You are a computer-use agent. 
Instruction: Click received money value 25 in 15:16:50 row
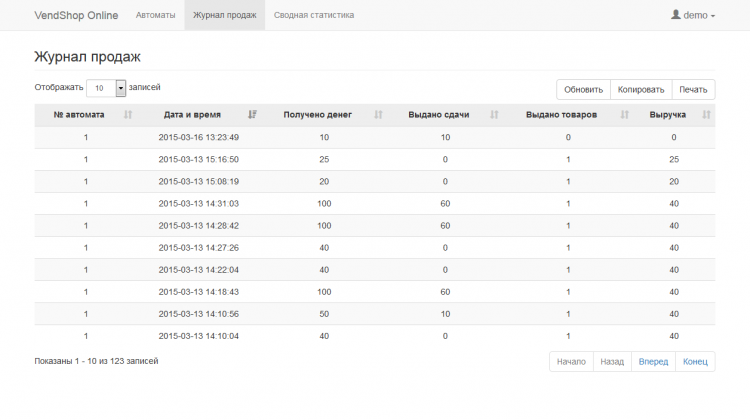[x=324, y=159]
